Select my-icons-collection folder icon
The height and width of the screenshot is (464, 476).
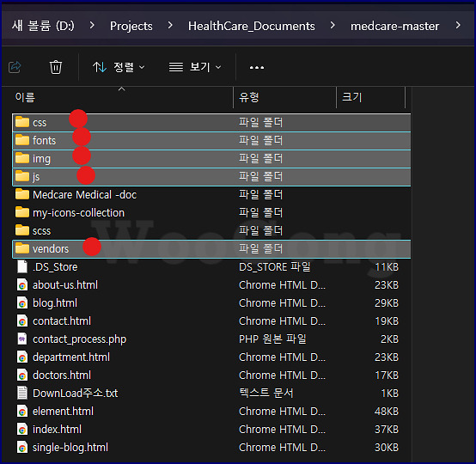point(22,212)
